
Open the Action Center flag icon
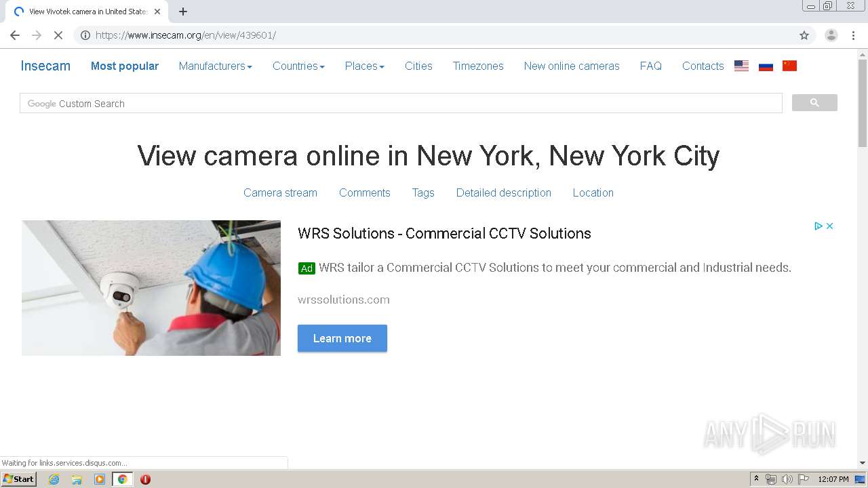pyautogui.click(x=804, y=479)
